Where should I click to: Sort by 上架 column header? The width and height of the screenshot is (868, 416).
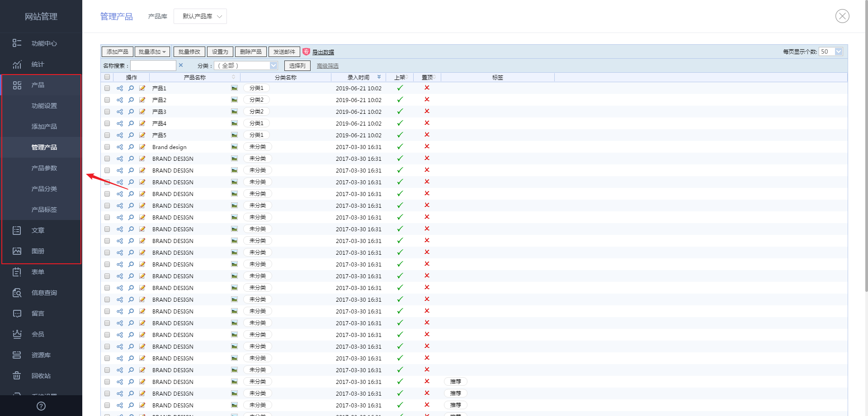pos(400,77)
